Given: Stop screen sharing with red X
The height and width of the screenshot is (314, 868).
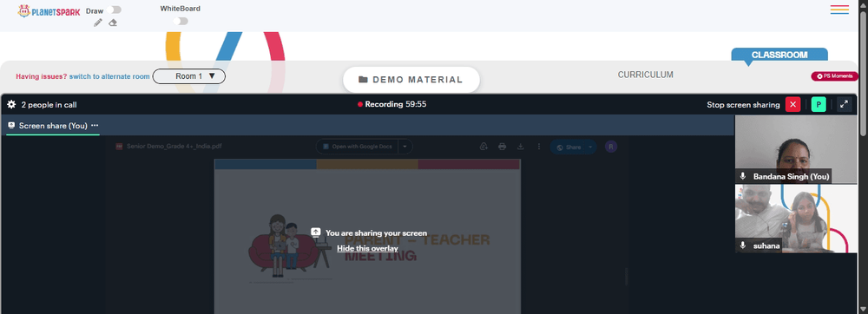Looking at the screenshot, I should (792, 104).
